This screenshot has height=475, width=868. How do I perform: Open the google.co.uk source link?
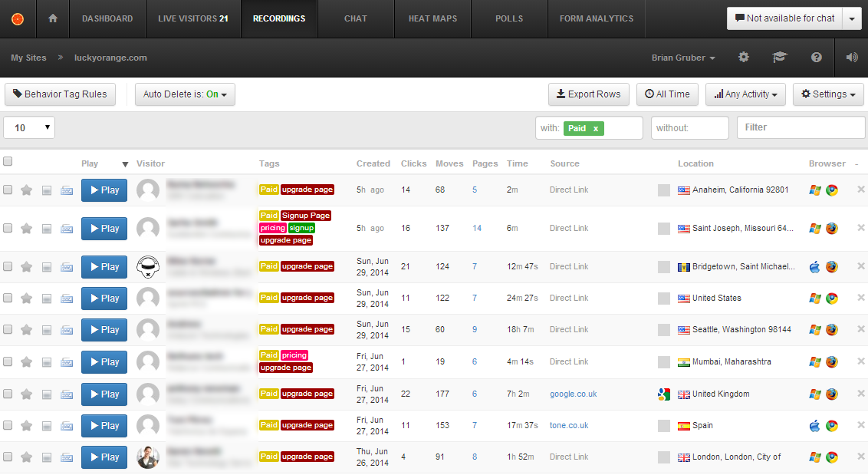coord(573,394)
